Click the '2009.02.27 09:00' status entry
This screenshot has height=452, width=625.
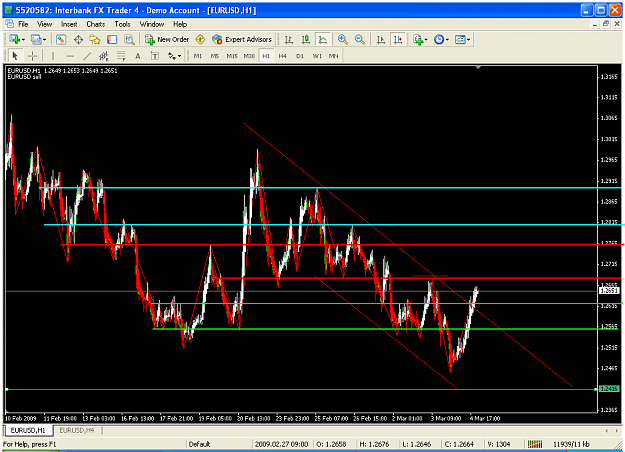281,444
